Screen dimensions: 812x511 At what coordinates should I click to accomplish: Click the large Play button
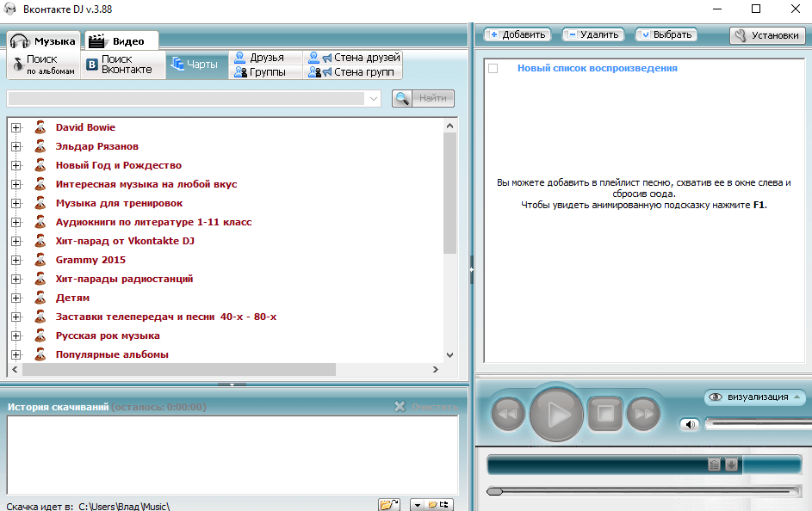pos(556,415)
